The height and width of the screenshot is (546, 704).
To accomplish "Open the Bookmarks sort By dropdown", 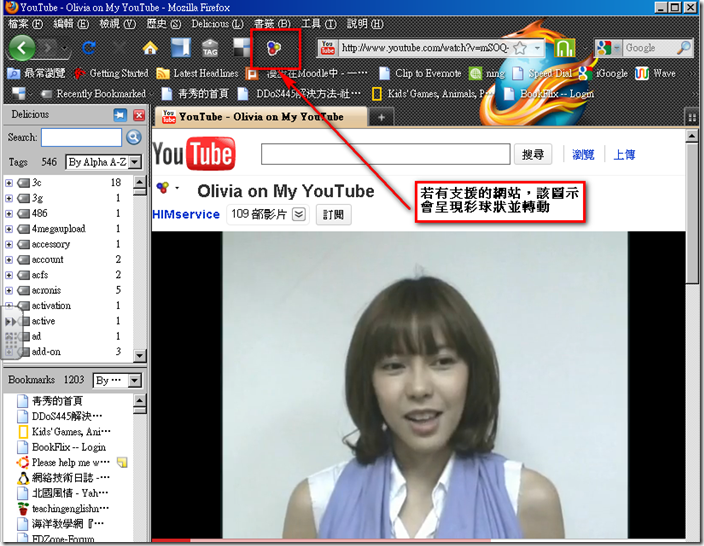I will tap(117, 380).
